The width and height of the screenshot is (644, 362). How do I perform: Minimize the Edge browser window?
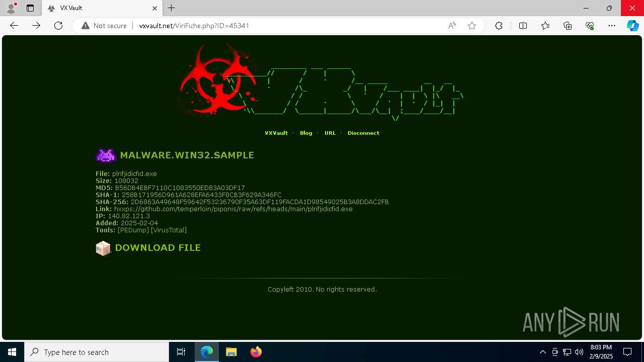tap(586, 8)
